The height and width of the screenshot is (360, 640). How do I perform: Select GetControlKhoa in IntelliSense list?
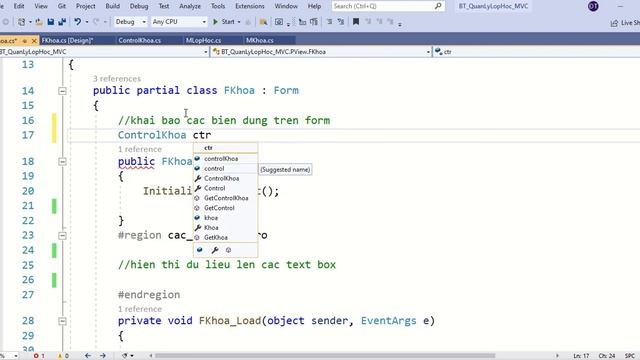[225, 198]
